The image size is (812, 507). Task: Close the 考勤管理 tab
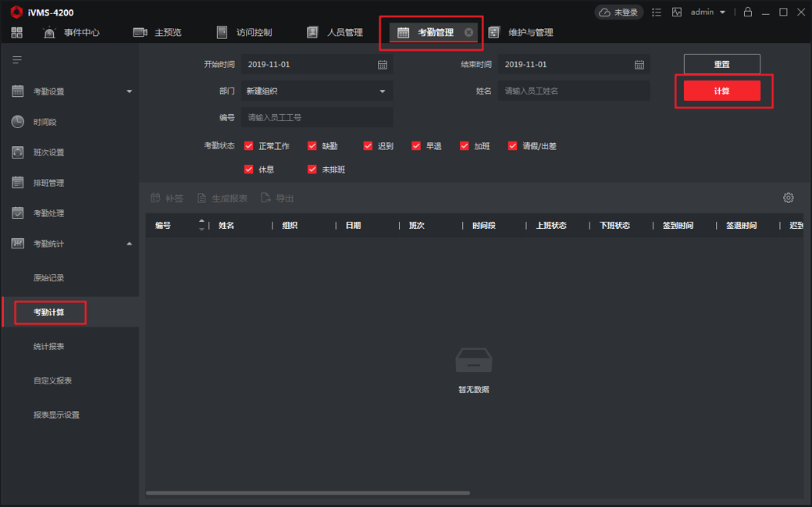pos(468,33)
